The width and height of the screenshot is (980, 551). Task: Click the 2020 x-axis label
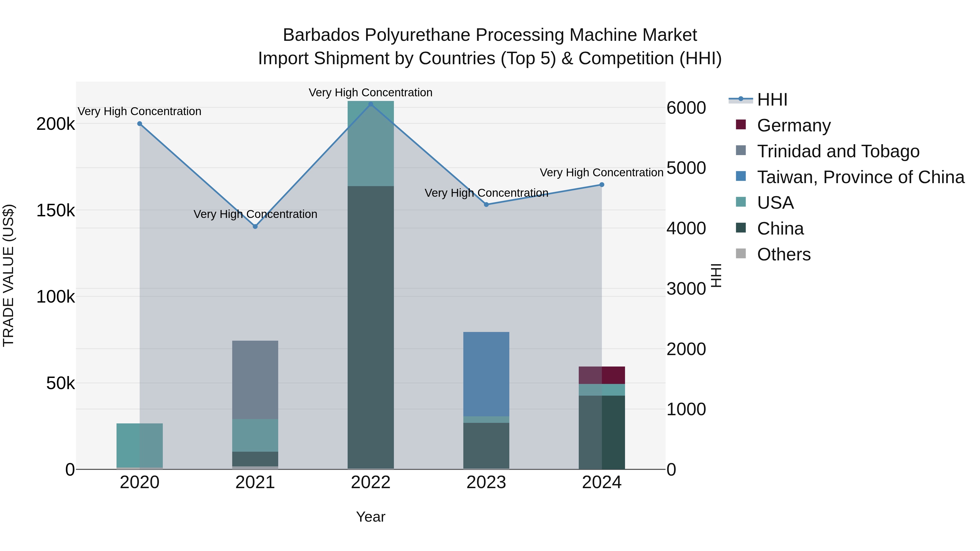coord(140,482)
